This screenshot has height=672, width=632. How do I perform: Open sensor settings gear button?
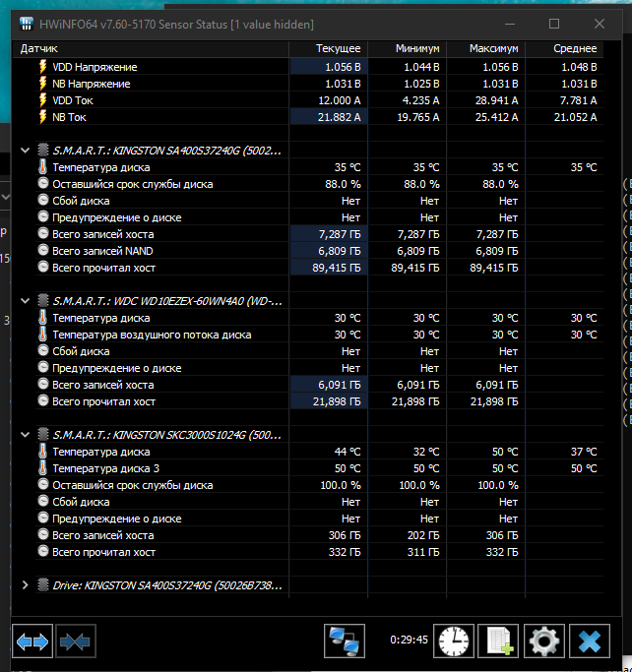543,641
